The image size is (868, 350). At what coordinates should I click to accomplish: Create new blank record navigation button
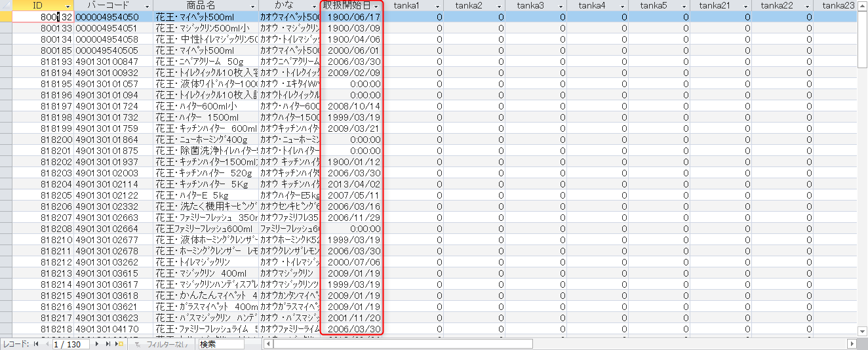tap(119, 344)
